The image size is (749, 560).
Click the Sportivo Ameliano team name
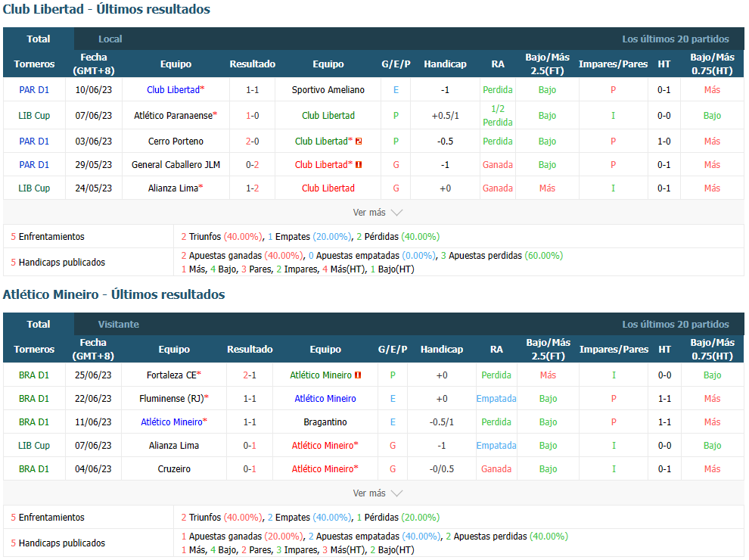[328, 90]
